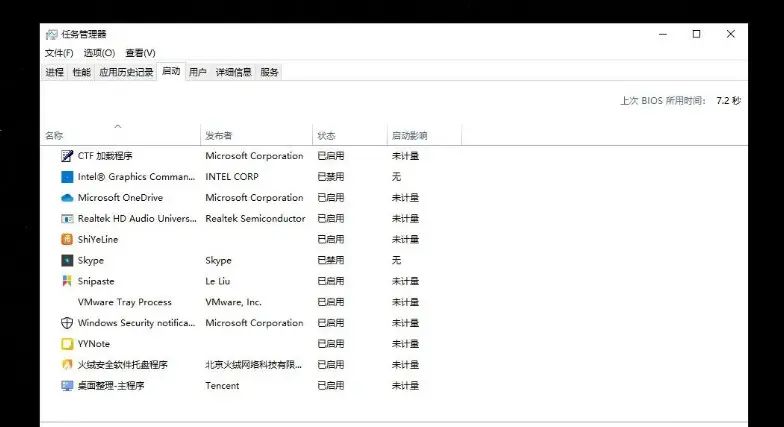Select the 启动 tab
Screen dimensions: 784x427
coord(171,72)
